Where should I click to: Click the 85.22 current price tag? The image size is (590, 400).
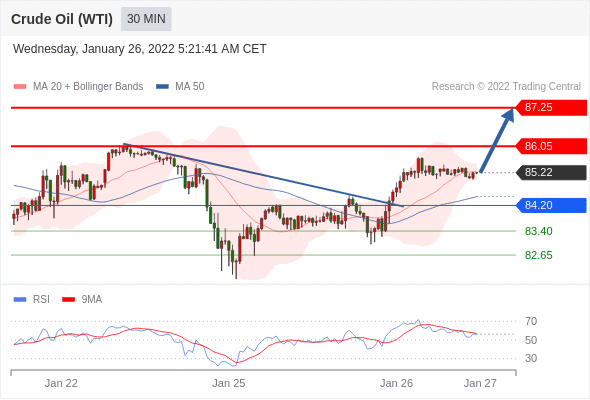point(551,172)
